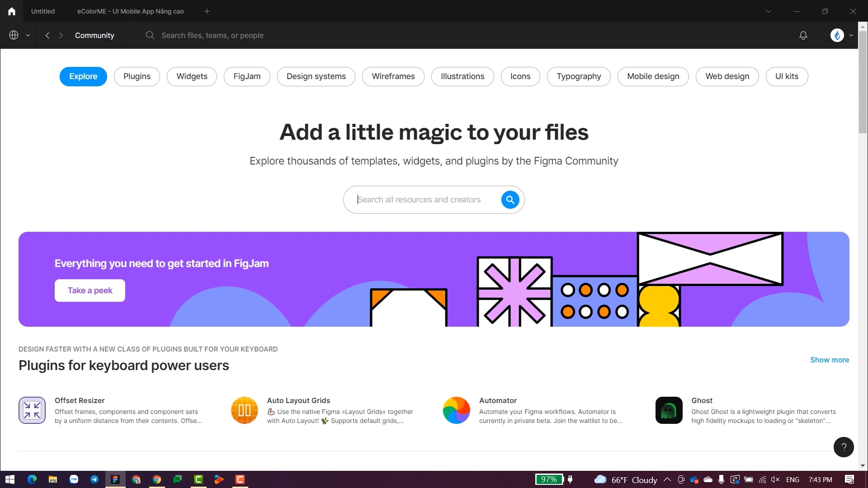Switch to the eColorME file tab
868x488 pixels.
click(x=130, y=11)
